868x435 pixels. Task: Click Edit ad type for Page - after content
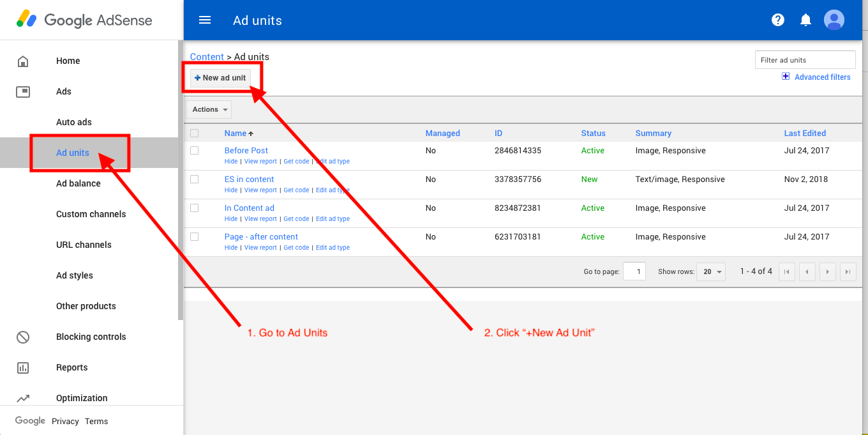tap(333, 248)
